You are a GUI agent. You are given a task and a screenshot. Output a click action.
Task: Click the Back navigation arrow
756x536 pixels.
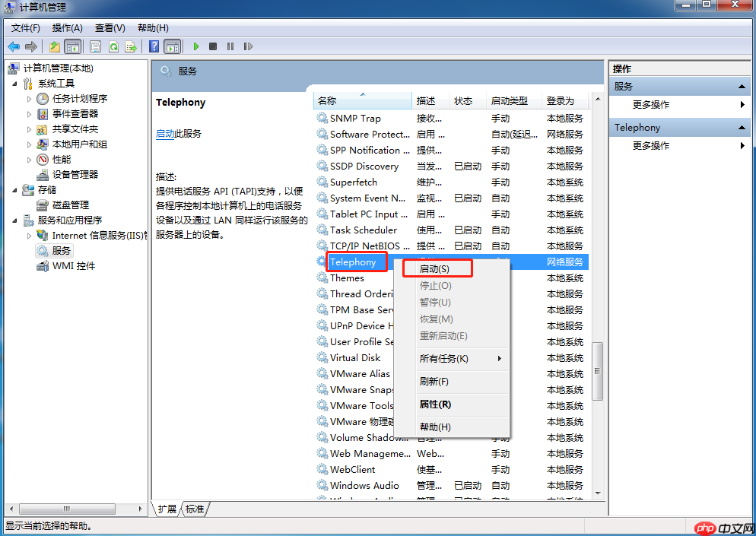tap(13, 46)
